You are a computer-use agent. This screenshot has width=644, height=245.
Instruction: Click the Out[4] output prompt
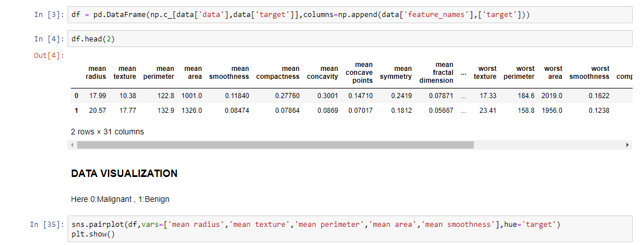click(x=49, y=56)
